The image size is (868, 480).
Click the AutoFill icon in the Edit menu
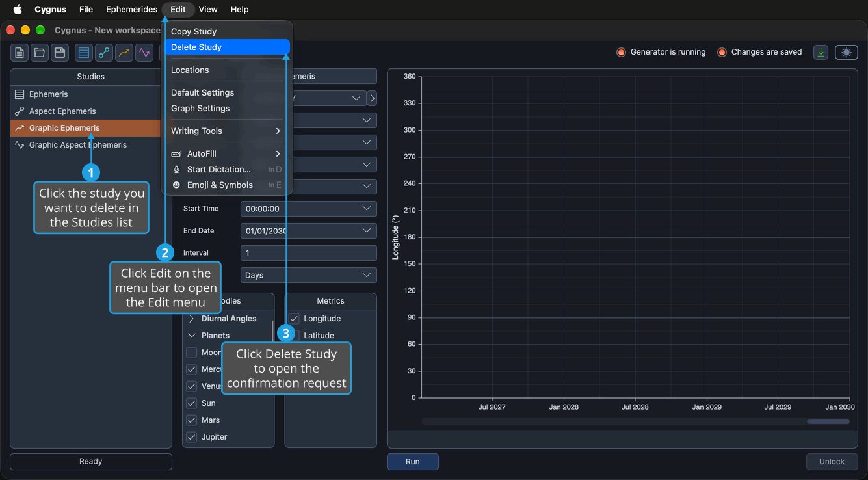176,154
